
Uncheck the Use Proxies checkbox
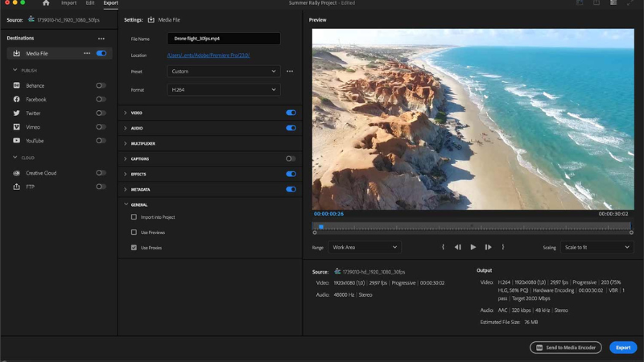134,248
